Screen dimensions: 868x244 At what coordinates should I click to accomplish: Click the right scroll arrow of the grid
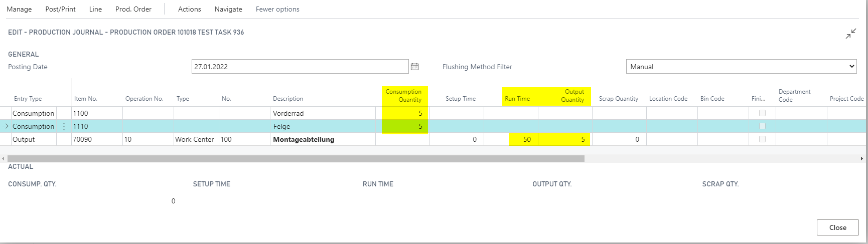coord(862,158)
